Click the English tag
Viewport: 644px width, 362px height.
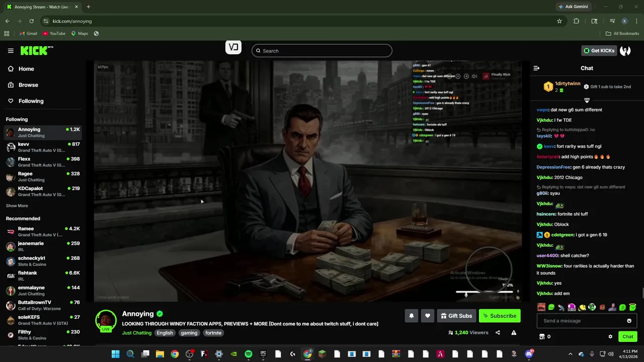(165, 333)
